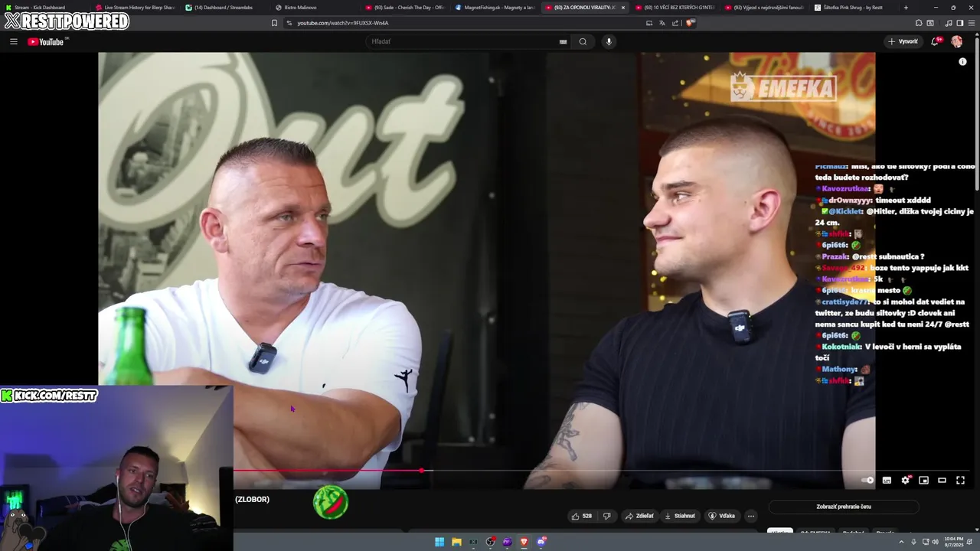Open Brave browser taskbar icon
The image size is (980, 551).
(x=524, y=542)
